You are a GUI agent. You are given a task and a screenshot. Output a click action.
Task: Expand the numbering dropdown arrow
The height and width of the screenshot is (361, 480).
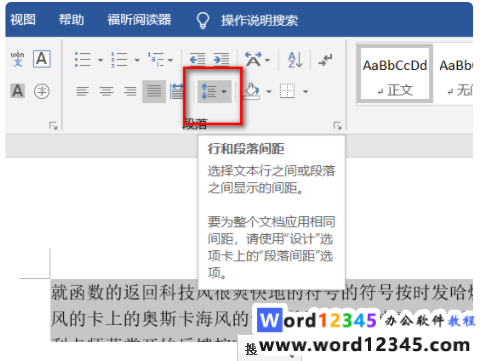pyautogui.click(x=137, y=60)
